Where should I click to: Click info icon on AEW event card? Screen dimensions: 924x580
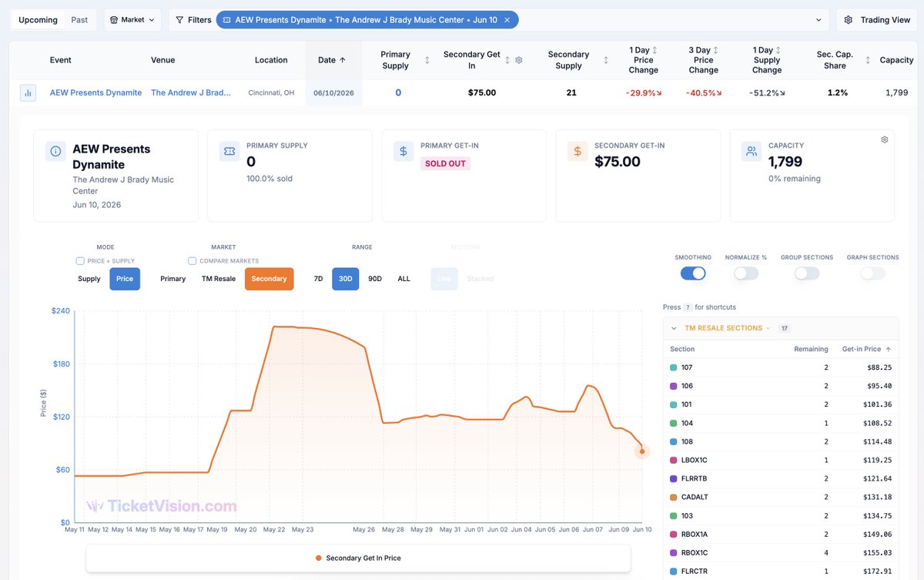55,151
